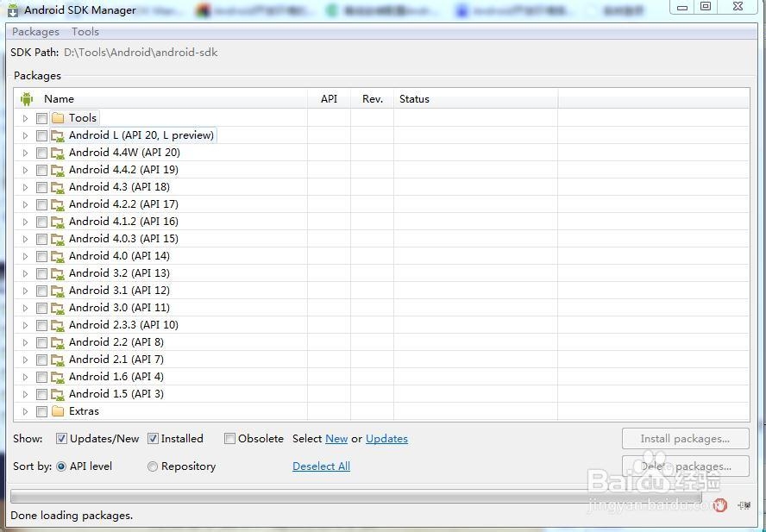Click the Delete packages button
This screenshot has width=766, height=532.
pos(686,466)
